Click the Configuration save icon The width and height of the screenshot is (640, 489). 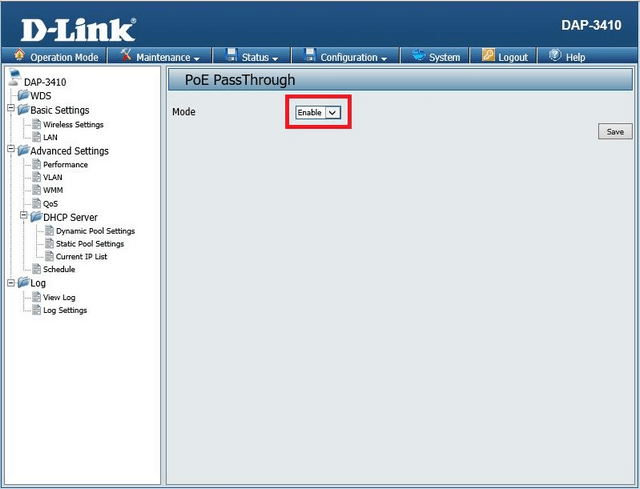coord(310,57)
